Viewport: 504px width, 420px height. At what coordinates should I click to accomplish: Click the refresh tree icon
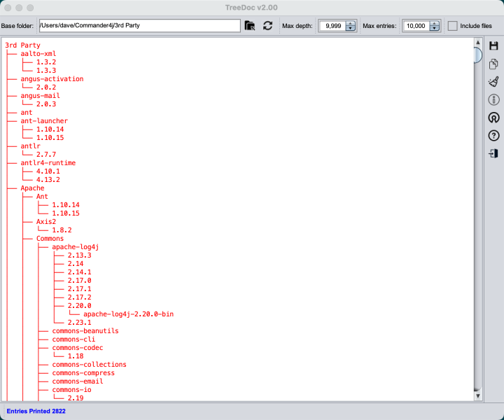coord(267,26)
